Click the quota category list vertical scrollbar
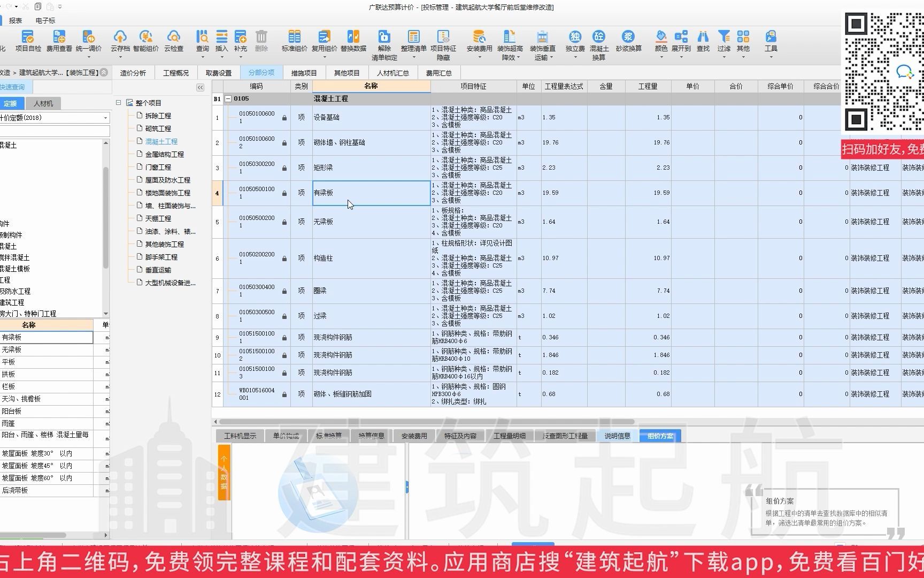The width and height of the screenshot is (924, 578). click(105, 217)
